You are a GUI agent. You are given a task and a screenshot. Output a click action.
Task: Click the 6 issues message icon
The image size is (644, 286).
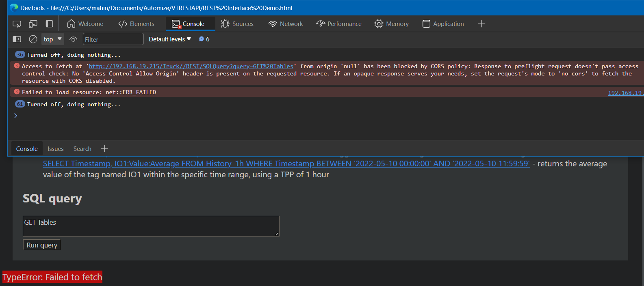(x=204, y=39)
